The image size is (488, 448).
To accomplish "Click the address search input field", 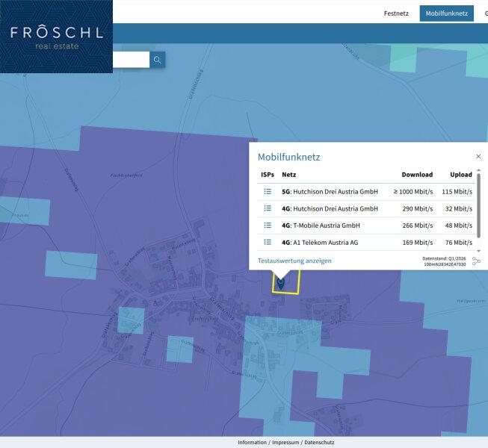I will click(x=131, y=60).
